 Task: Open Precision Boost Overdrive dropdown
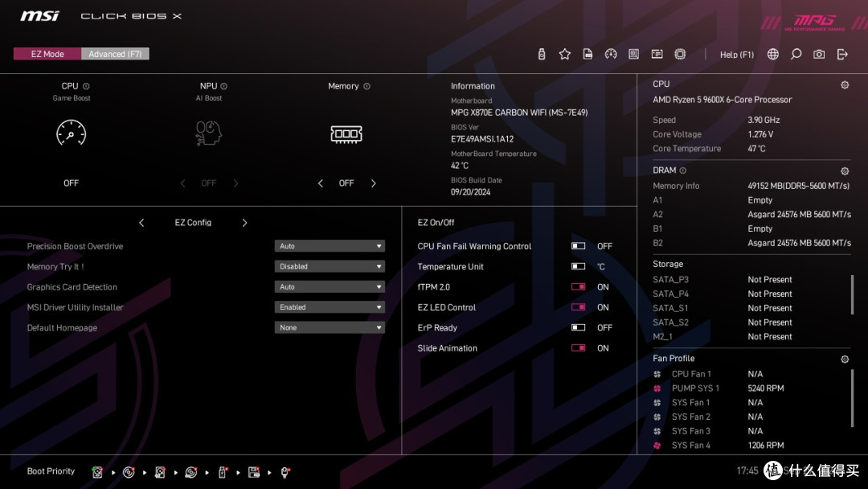point(330,246)
